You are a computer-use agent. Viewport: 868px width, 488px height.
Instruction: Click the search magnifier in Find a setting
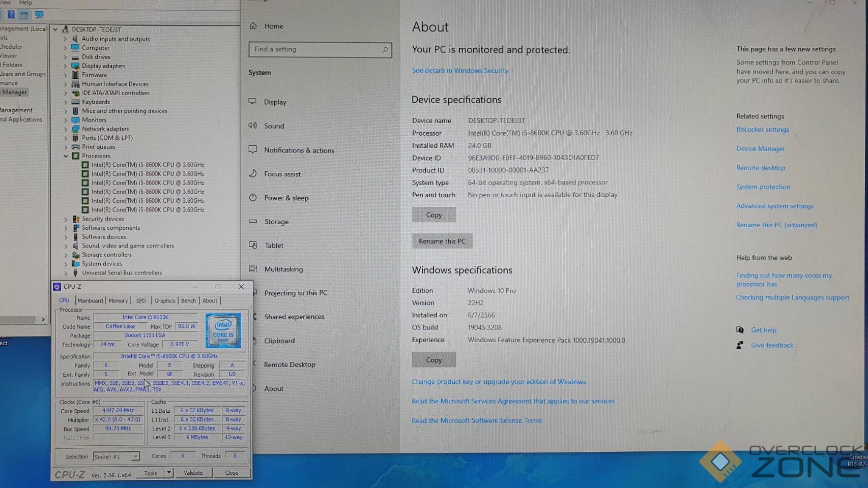(x=385, y=49)
